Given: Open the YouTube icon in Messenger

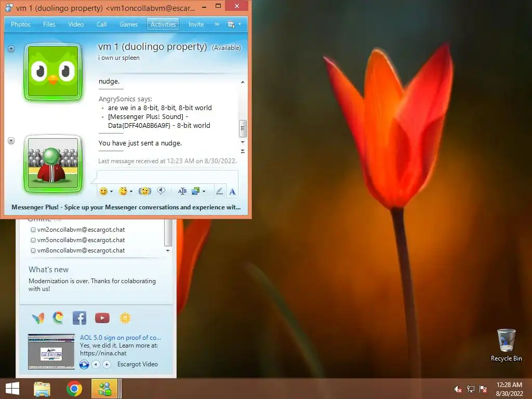Looking at the screenshot, I should pyautogui.click(x=102, y=318).
